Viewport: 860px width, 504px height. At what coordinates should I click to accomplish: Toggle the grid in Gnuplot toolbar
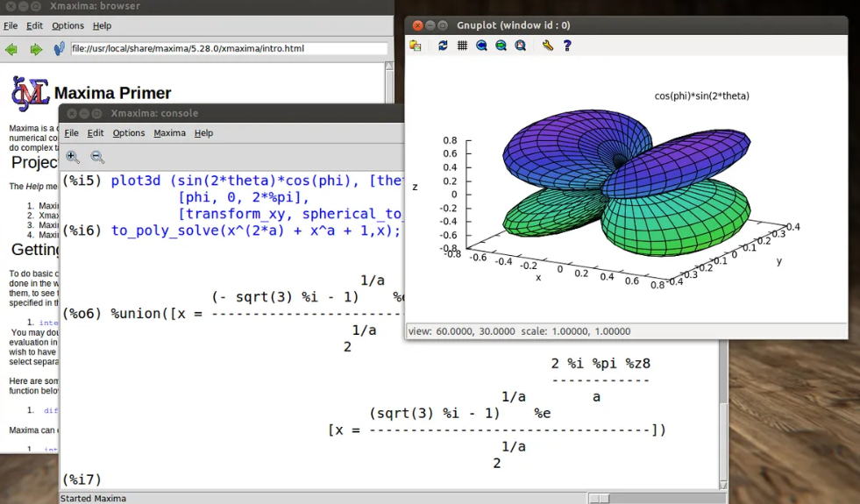click(462, 46)
